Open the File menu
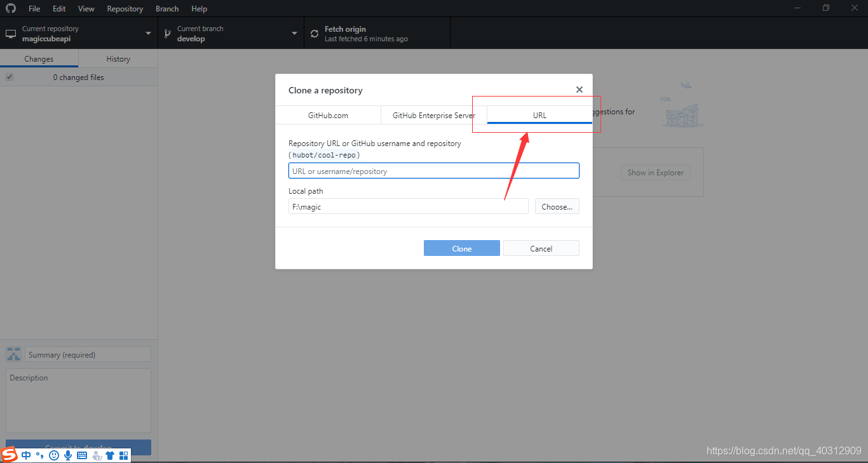868x463 pixels. click(x=34, y=9)
